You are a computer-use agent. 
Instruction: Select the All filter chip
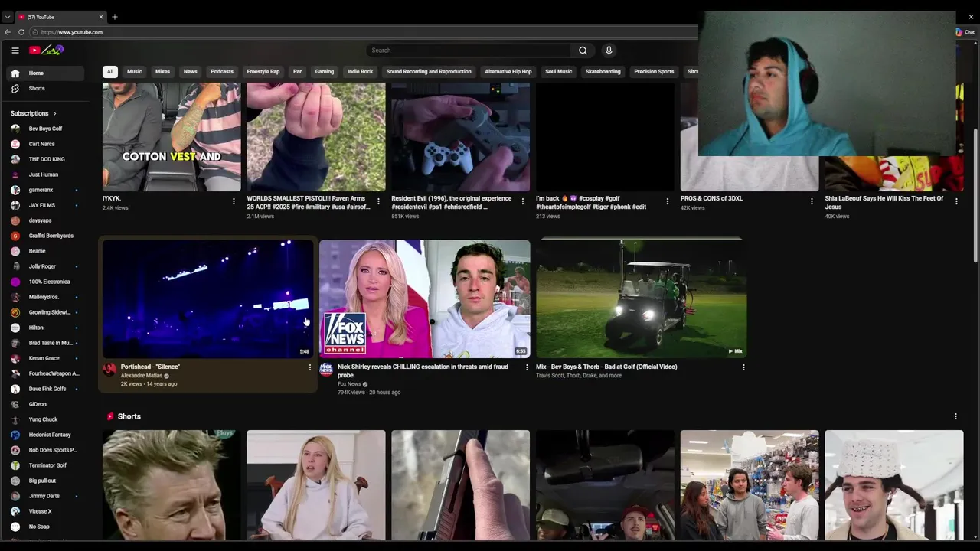point(109,72)
